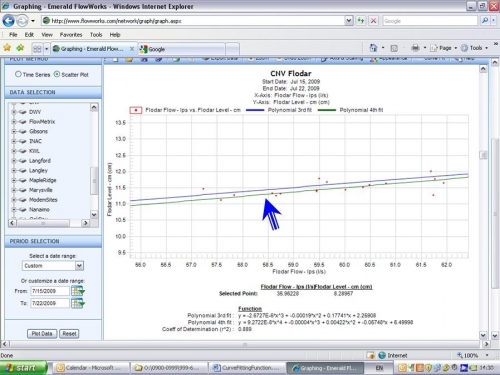Click the green Polynomial 4th fit legend line
500x375 pixels.
point(327,110)
